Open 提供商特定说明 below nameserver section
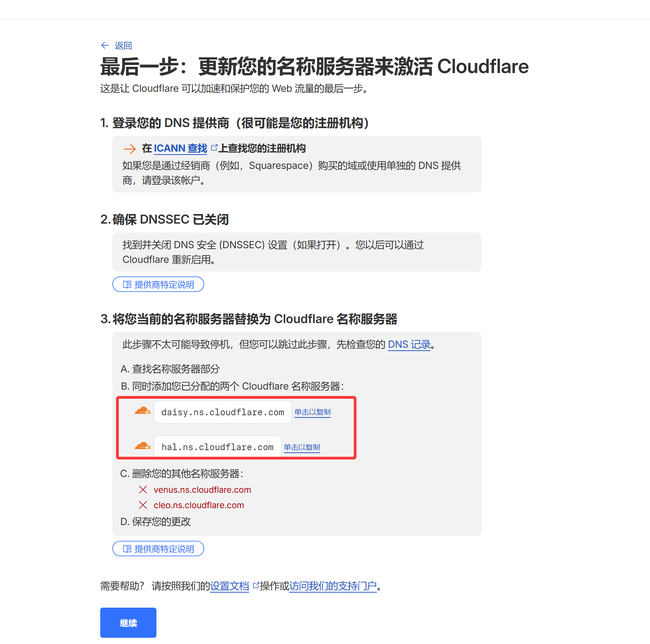Viewport: 650px width, 644px height. (158, 549)
